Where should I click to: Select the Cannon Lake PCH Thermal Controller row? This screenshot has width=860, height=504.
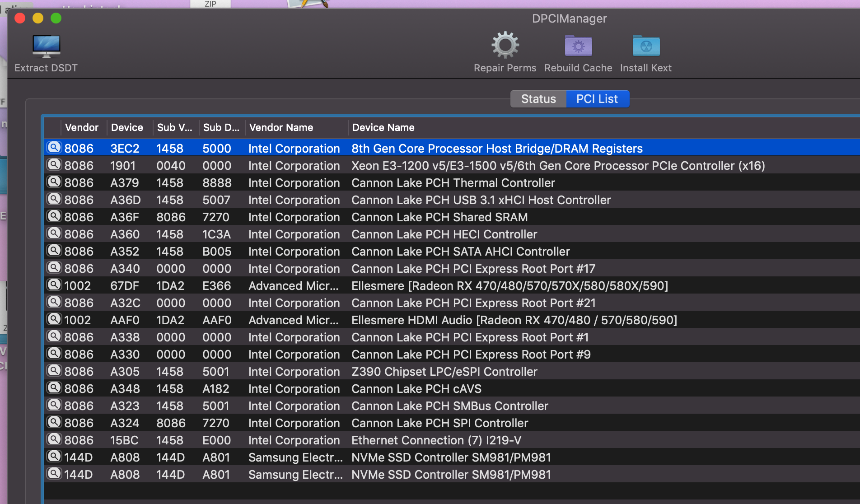pos(452,182)
